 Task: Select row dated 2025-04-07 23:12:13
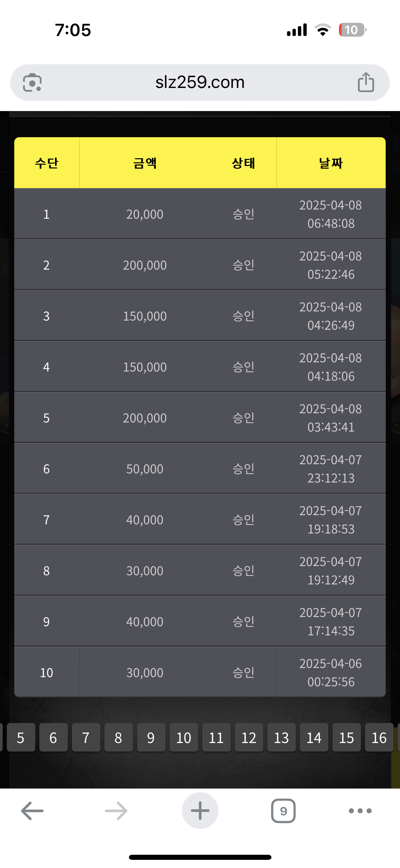[200, 469]
